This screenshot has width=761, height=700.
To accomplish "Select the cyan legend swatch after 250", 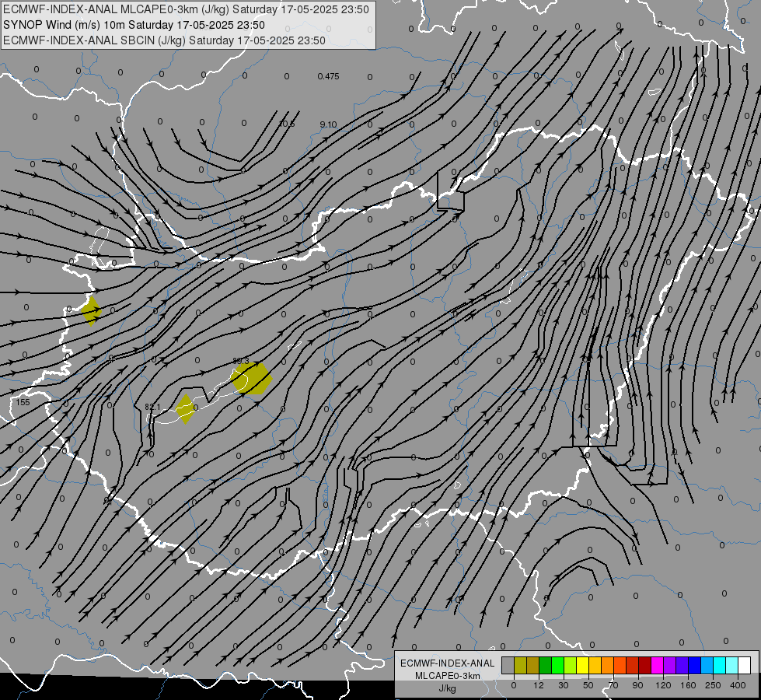I will click(719, 666).
